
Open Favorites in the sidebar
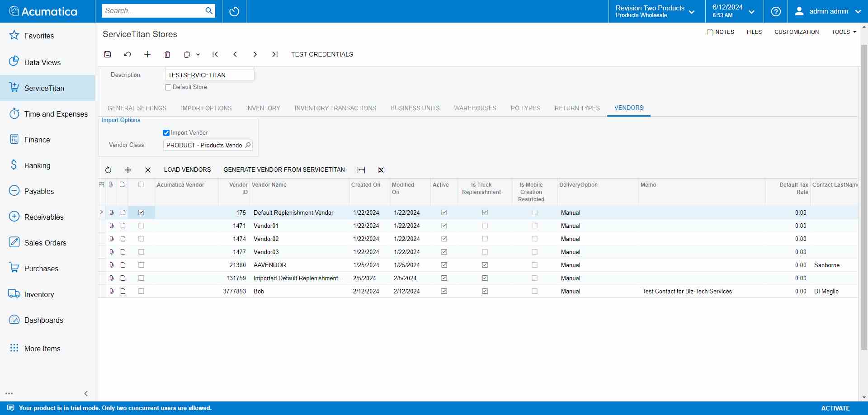(47, 36)
